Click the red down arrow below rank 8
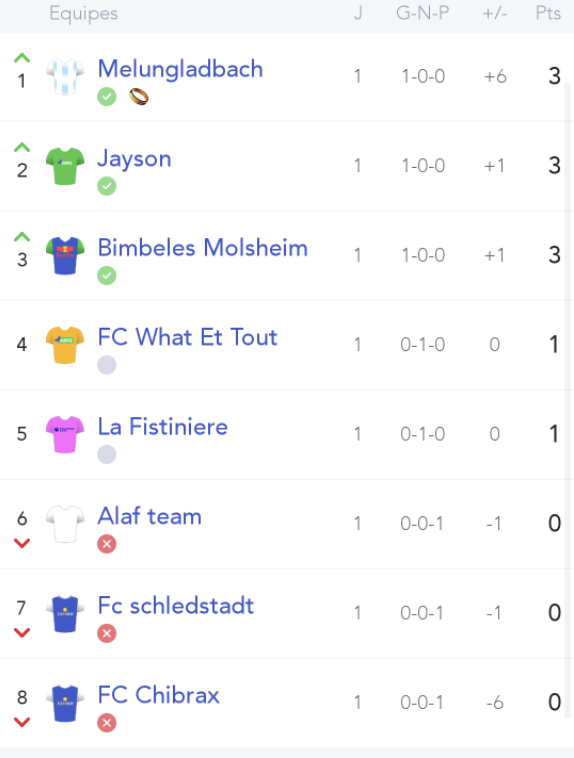This screenshot has height=758, width=574. (22, 722)
